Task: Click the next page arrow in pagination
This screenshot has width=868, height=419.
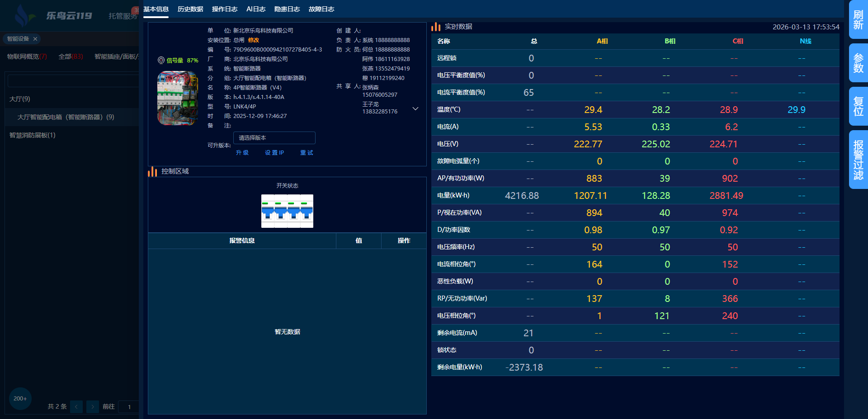Action: (93, 406)
